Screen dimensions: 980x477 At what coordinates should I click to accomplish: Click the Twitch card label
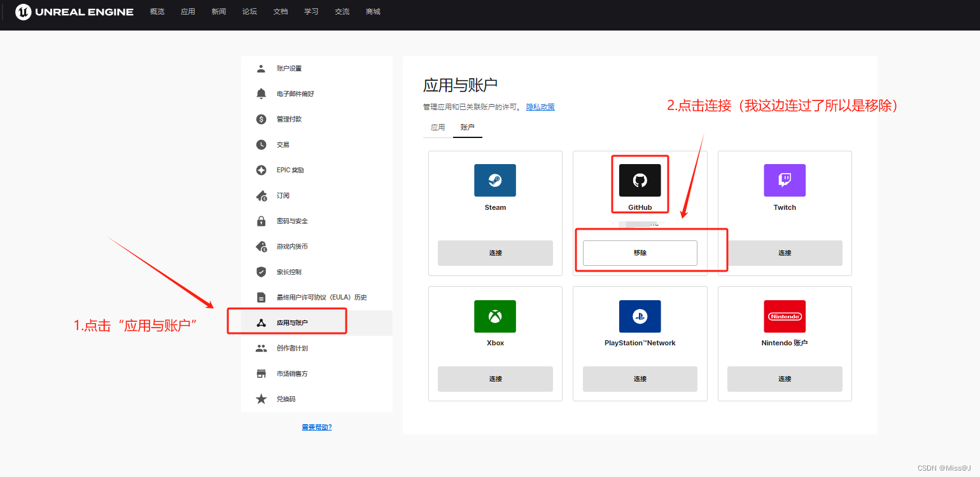(x=785, y=207)
